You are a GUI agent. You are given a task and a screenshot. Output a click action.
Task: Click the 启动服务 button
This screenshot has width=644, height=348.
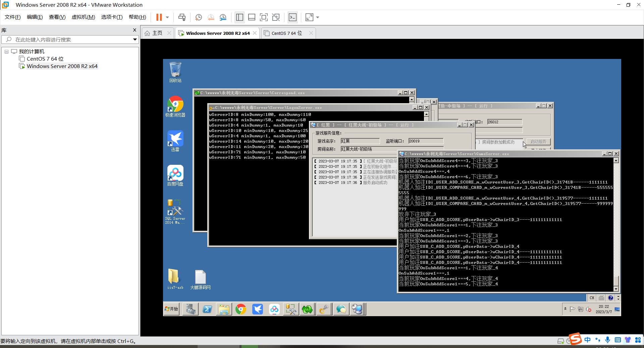(x=538, y=142)
